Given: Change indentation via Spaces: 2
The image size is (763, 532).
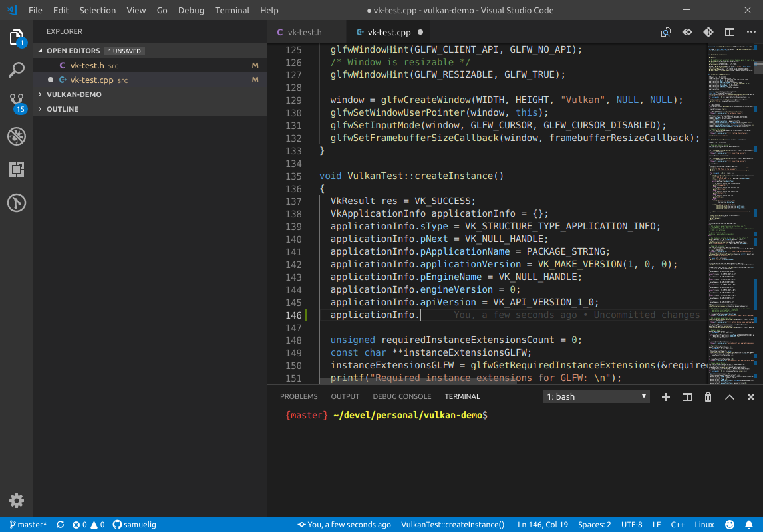Looking at the screenshot, I should point(594,525).
